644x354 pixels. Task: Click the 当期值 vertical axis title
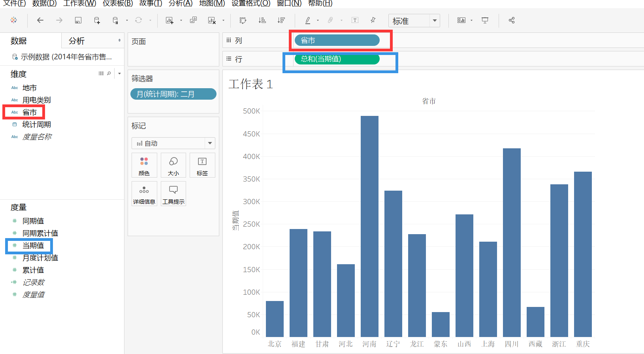[x=235, y=221]
